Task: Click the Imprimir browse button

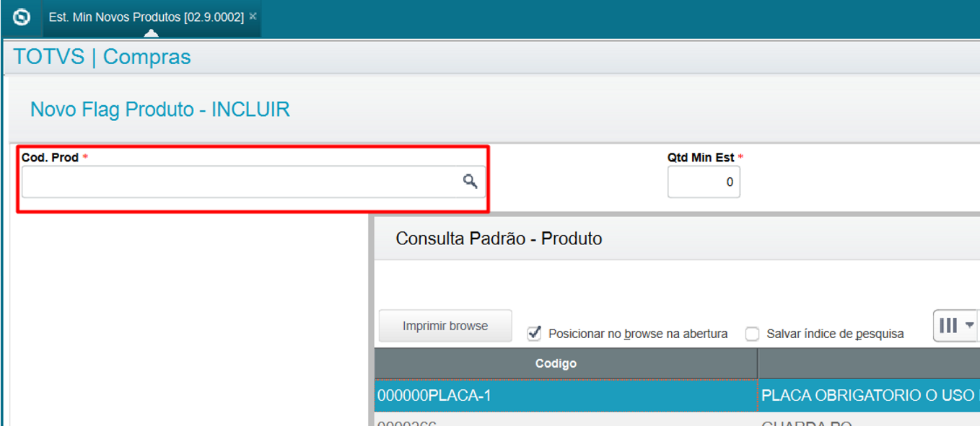Action: coord(445,326)
